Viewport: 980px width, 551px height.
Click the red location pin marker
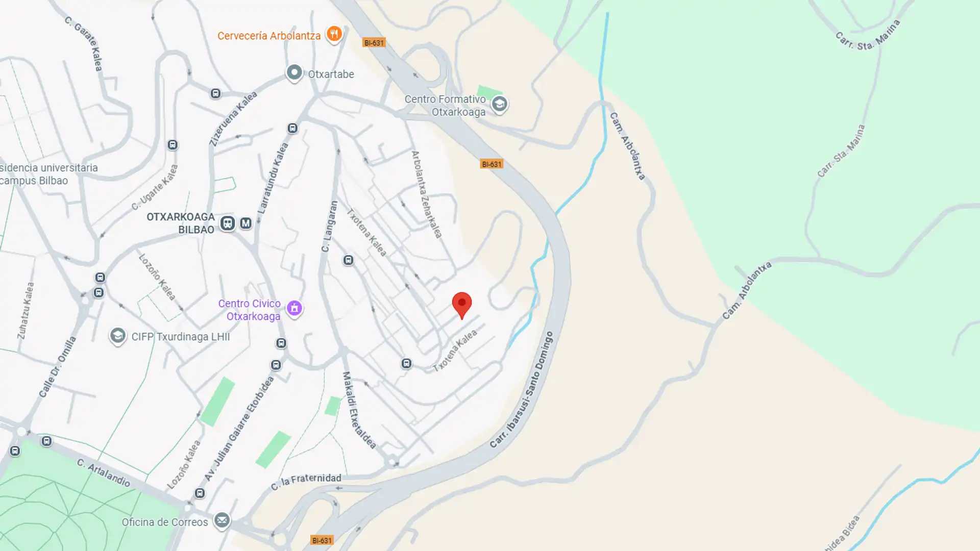pyautogui.click(x=461, y=305)
